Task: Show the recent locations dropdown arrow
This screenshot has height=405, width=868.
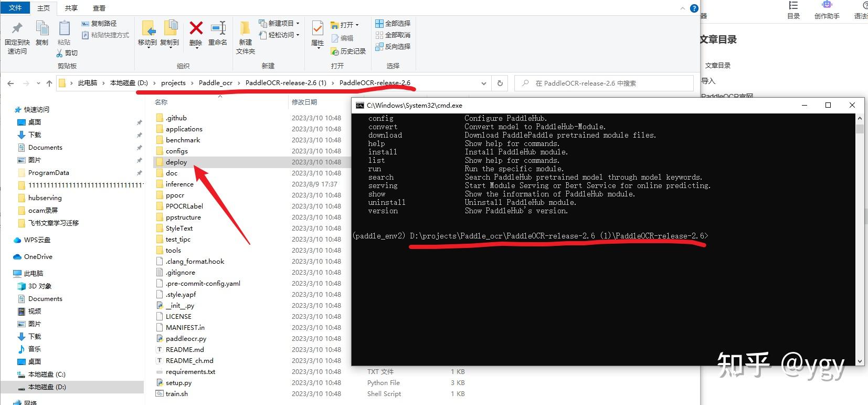Action: pos(38,84)
